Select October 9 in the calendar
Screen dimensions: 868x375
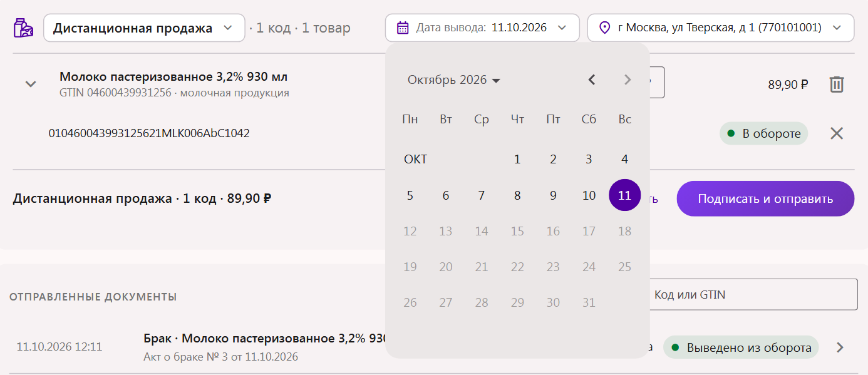tap(553, 195)
